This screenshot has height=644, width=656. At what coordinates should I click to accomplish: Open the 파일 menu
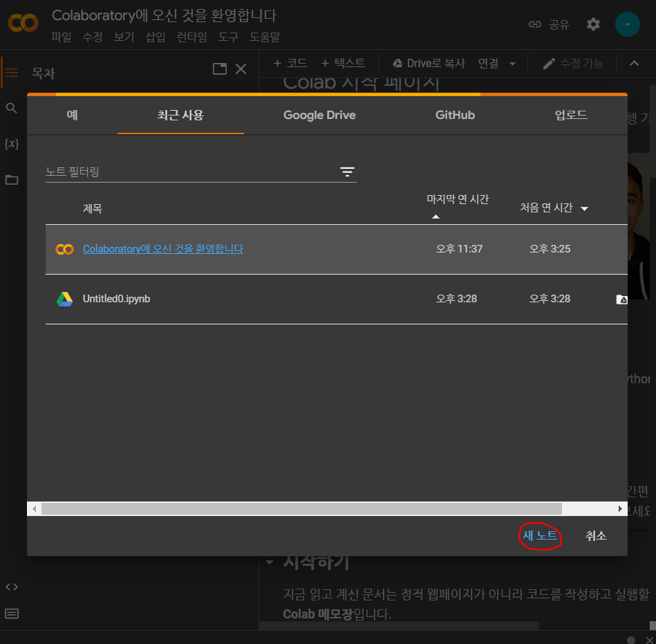[x=61, y=37]
